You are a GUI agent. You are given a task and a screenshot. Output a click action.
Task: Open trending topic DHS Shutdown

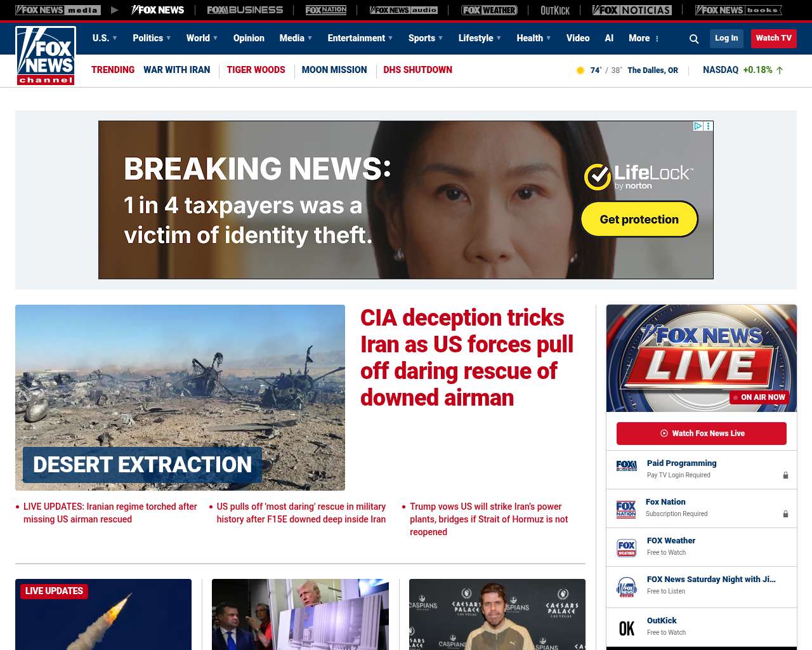[x=417, y=70]
